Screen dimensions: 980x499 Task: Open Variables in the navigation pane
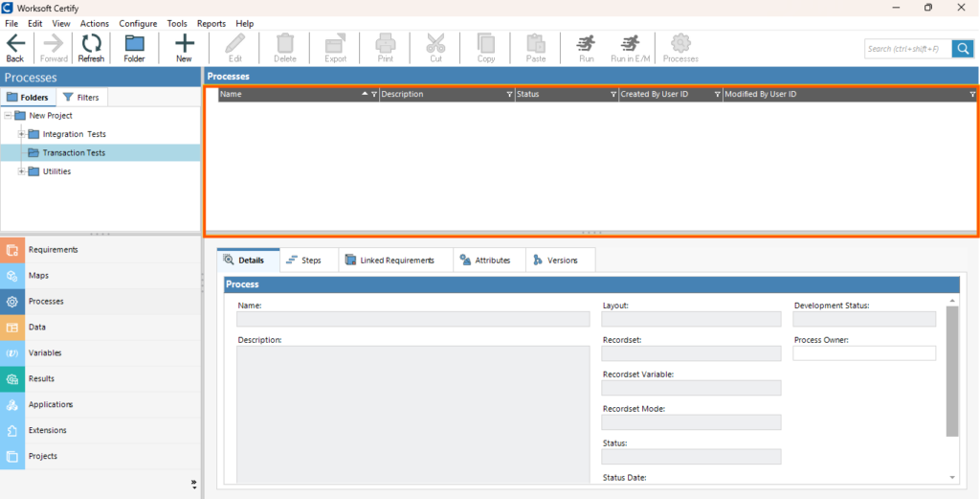click(x=100, y=352)
